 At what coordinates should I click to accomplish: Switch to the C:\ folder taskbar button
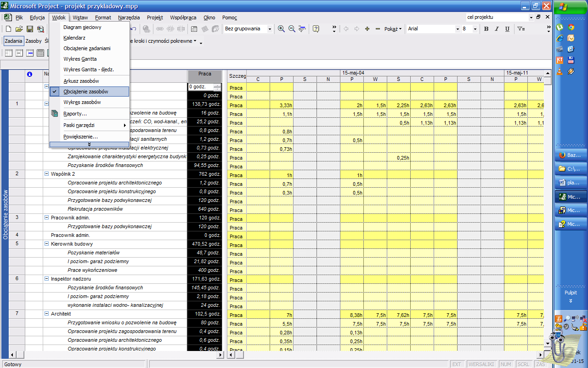click(571, 169)
